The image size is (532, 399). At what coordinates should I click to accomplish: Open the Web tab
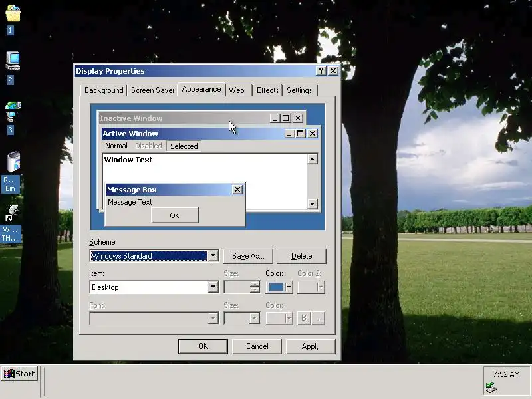(237, 90)
